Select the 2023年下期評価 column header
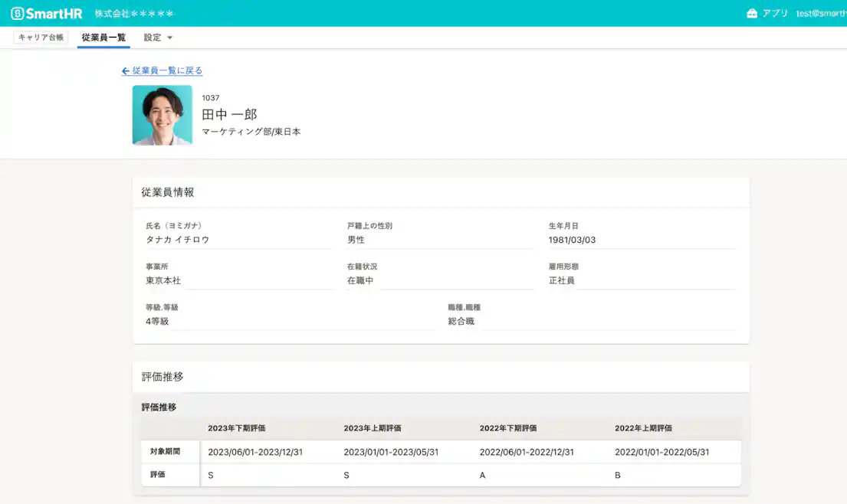Image resolution: width=847 pixels, height=504 pixels. (x=237, y=428)
